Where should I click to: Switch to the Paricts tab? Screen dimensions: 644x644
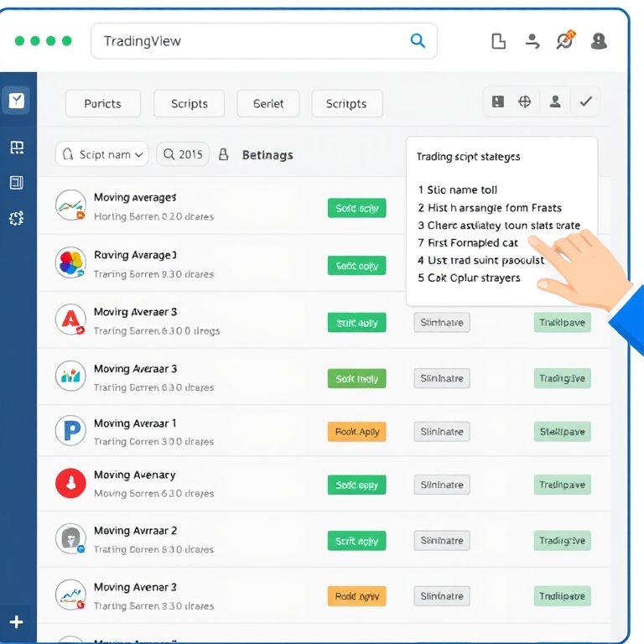(102, 104)
